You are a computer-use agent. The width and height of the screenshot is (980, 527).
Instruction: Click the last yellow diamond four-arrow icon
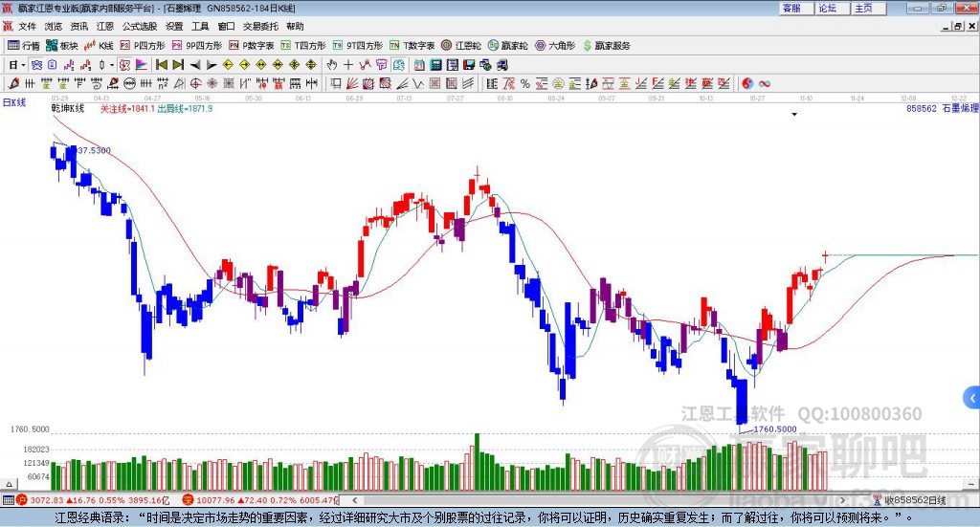click(x=311, y=65)
